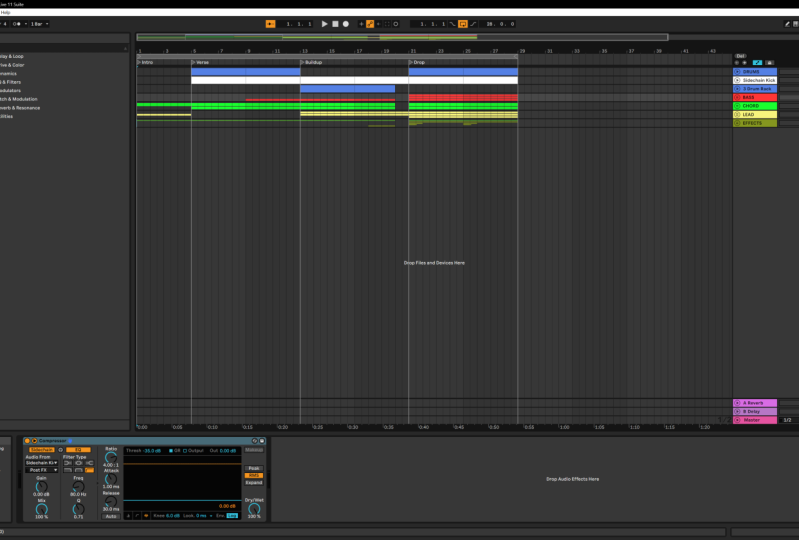Collapse the Compressor sidechain section triangle
Image resolution: width=799 pixels, height=540 pixels.
(35, 441)
